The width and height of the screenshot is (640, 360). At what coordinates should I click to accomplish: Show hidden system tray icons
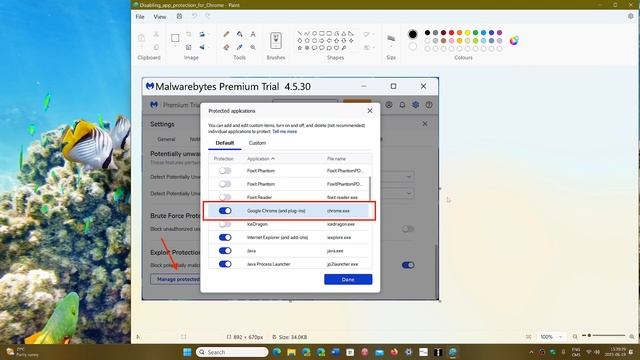click(531, 352)
